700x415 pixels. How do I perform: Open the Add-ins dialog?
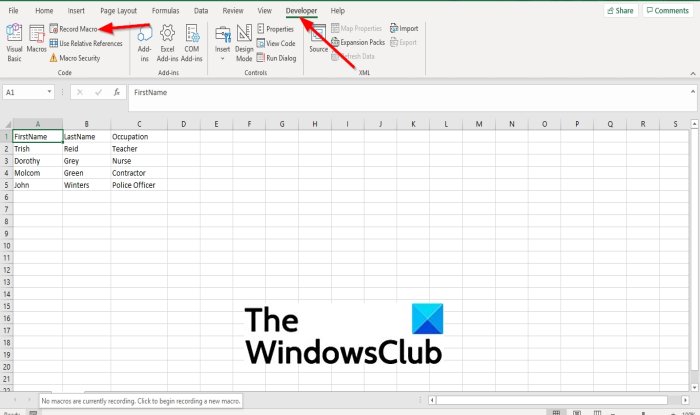[x=145, y=43]
